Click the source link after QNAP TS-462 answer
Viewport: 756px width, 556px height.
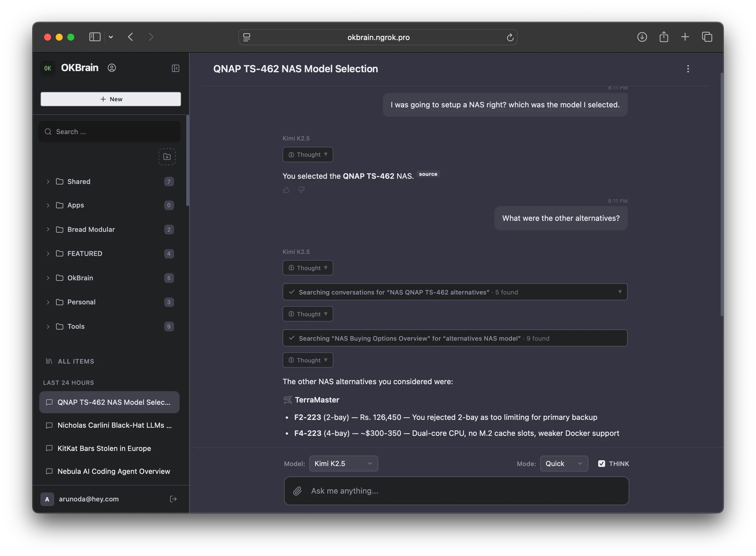428,174
